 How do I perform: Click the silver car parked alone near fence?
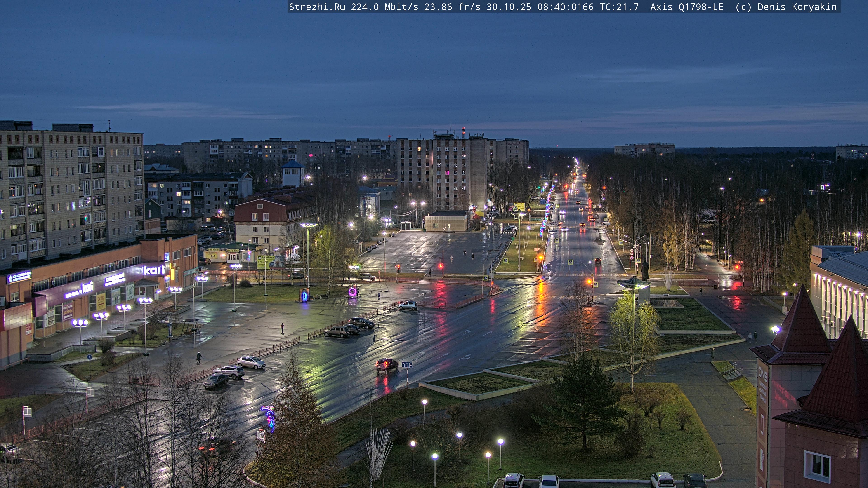[408, 305]
